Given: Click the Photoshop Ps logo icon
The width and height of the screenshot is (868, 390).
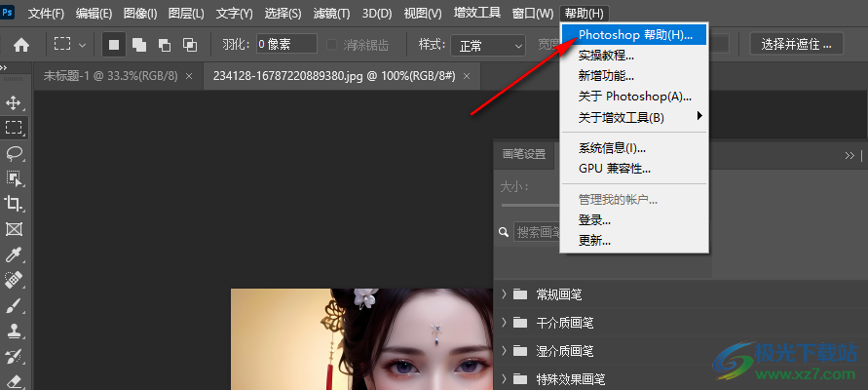Looking at the screenshot, I should [x=8, y=11].
